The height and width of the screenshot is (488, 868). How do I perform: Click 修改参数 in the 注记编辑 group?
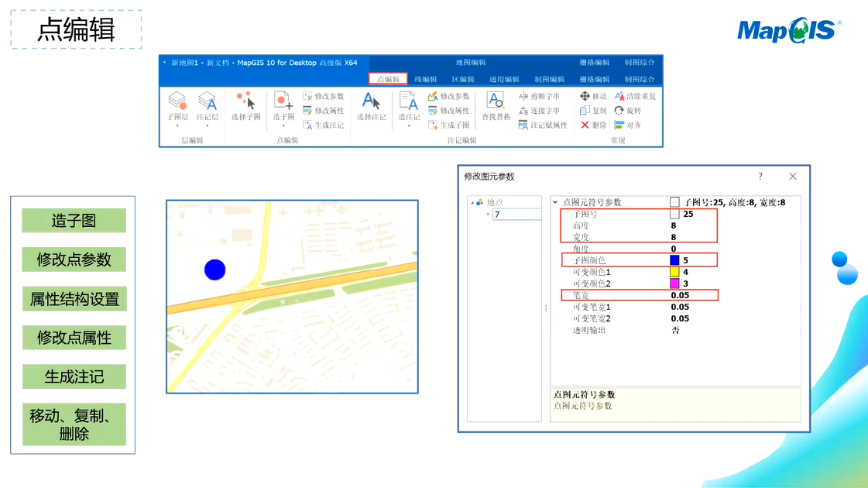click(449, 96)
